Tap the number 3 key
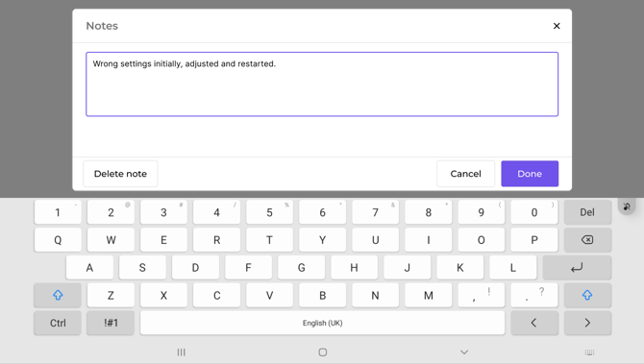The image size is (644, 364). (x=163, y=212)
